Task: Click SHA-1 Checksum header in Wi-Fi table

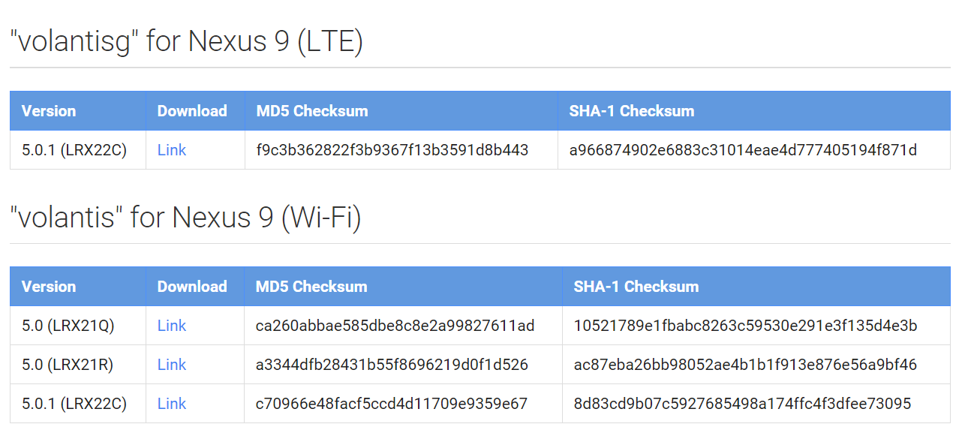Action: coord(636,287)
